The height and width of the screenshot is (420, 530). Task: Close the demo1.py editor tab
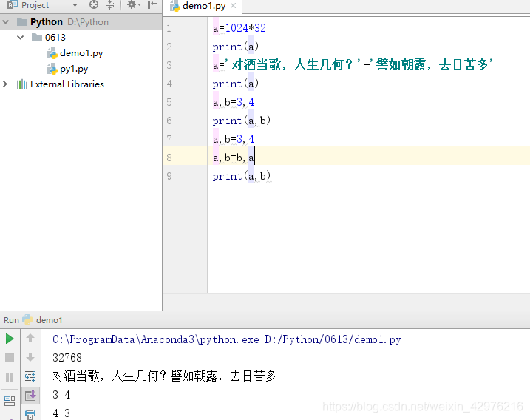(233, 6)
